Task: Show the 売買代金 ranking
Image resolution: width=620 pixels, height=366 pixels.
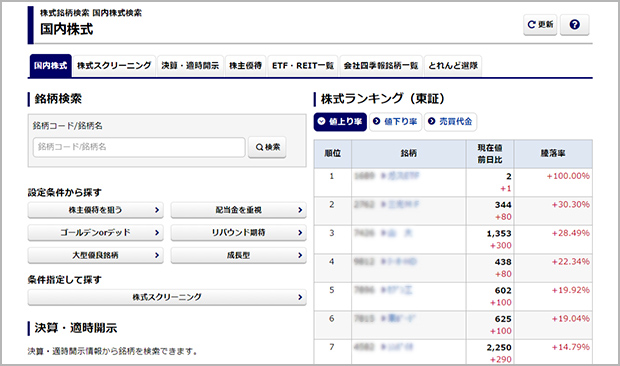Action: [450, 121]
